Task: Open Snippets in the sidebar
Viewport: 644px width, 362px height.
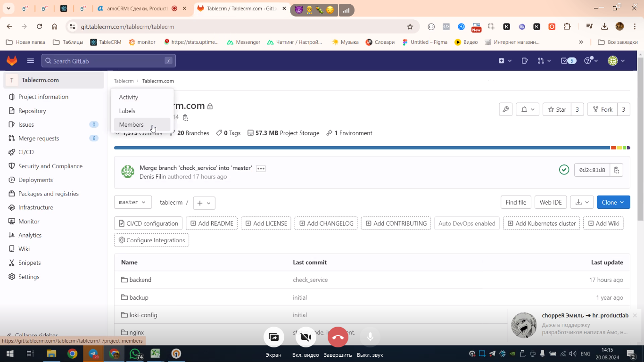Action: click(x=54, y=263)
